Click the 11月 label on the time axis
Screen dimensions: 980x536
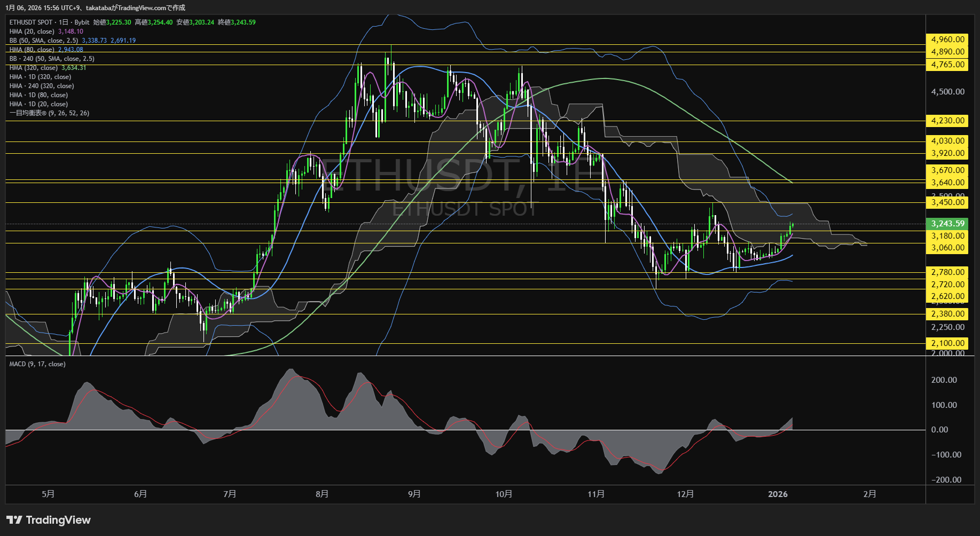596,494
